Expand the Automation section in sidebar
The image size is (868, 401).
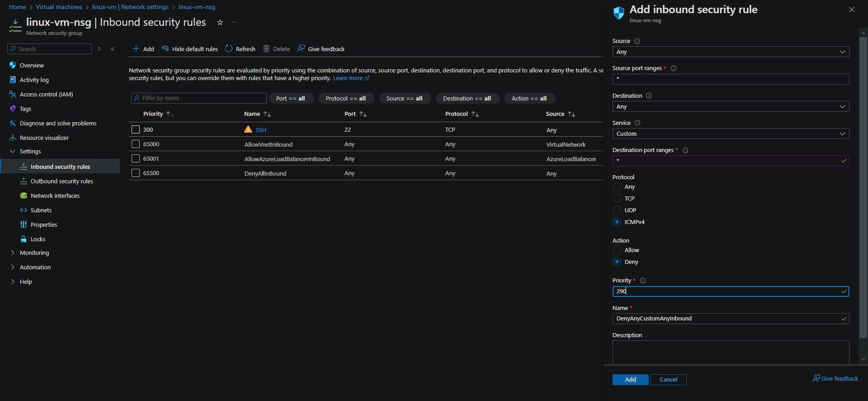(x=13, y=267)
